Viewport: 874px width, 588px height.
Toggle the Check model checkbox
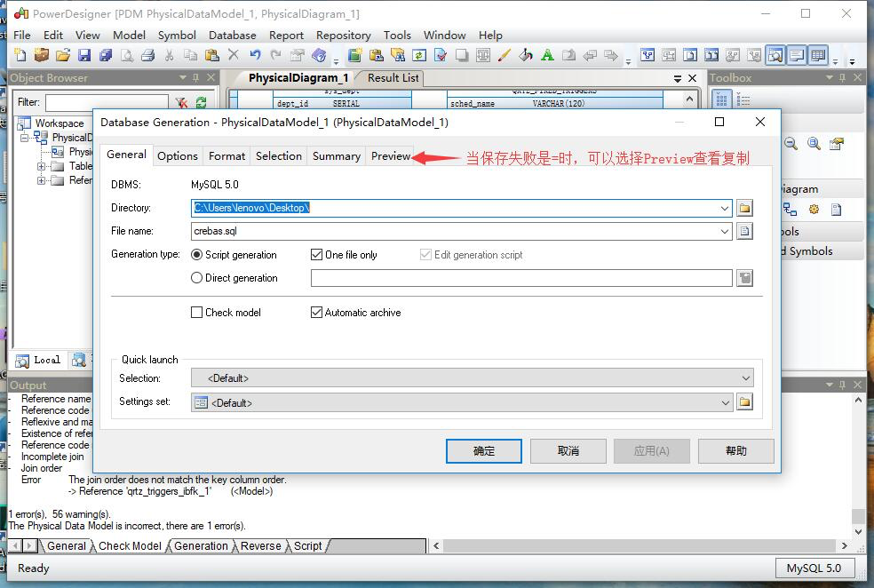tap(197, 312)
